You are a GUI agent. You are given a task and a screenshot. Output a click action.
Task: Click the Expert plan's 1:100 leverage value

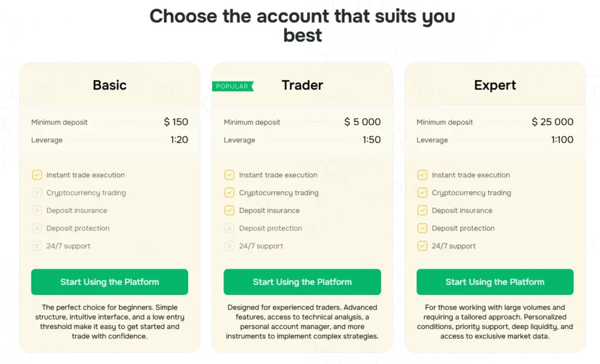(562, 140)
